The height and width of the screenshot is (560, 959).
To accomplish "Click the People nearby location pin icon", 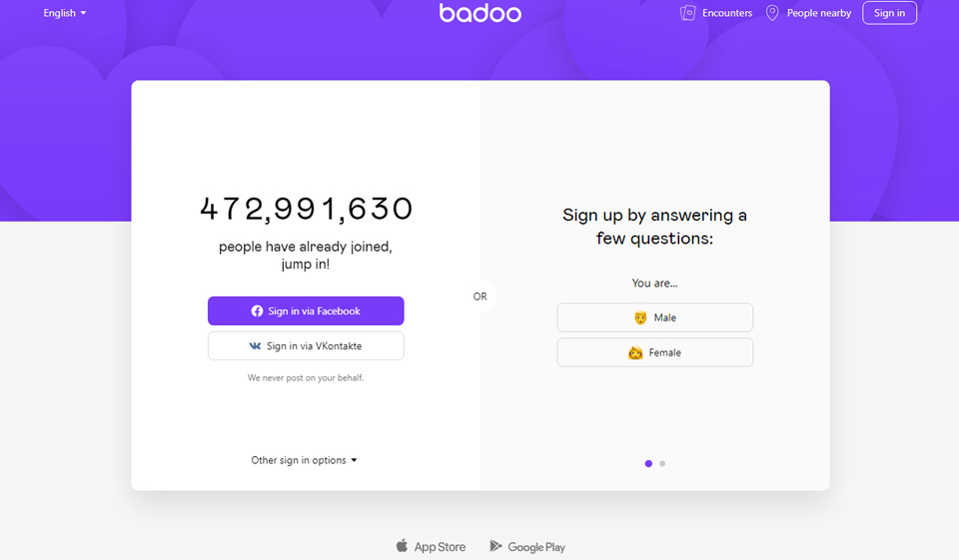I will coord(772,13).
